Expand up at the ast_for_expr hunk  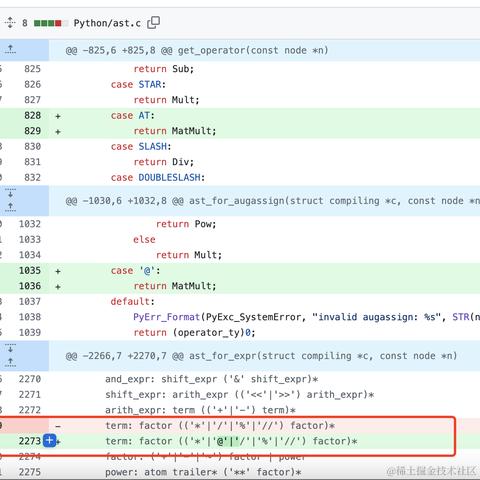point(10,362)
